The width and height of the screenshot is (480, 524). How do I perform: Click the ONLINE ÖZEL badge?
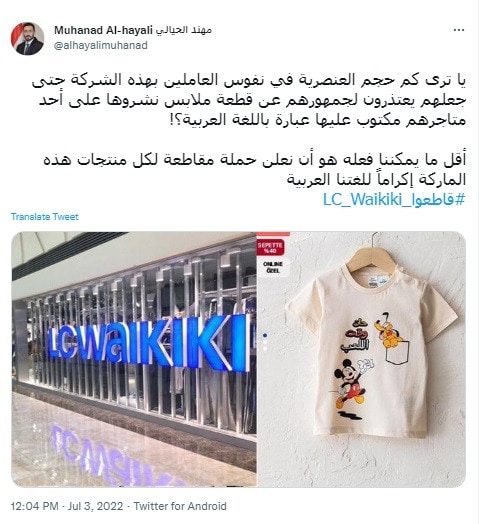pos(273,267)
